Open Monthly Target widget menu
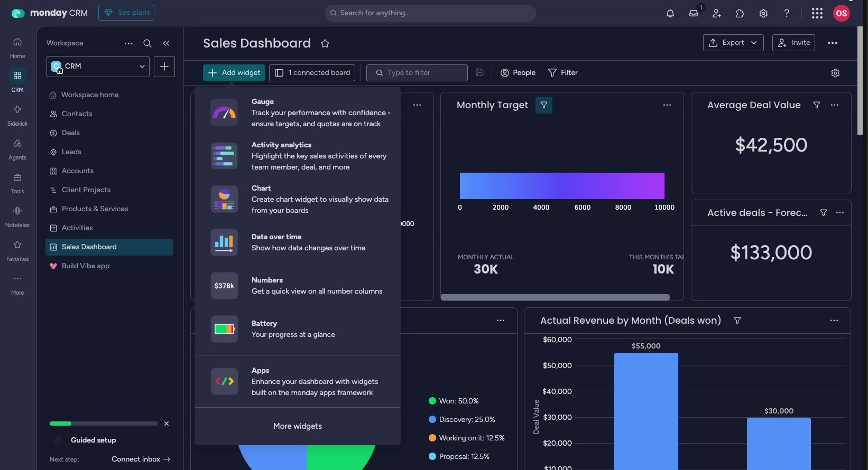 click(x=667, y=105)
